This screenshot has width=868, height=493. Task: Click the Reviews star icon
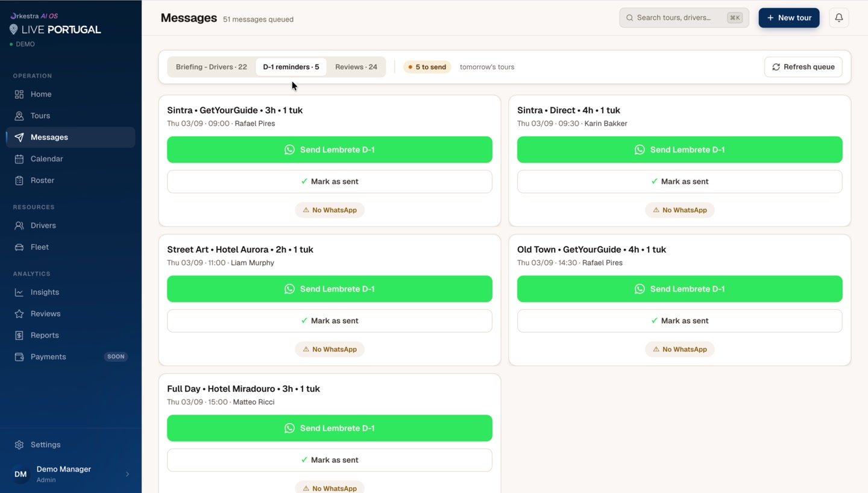(19, 314)
